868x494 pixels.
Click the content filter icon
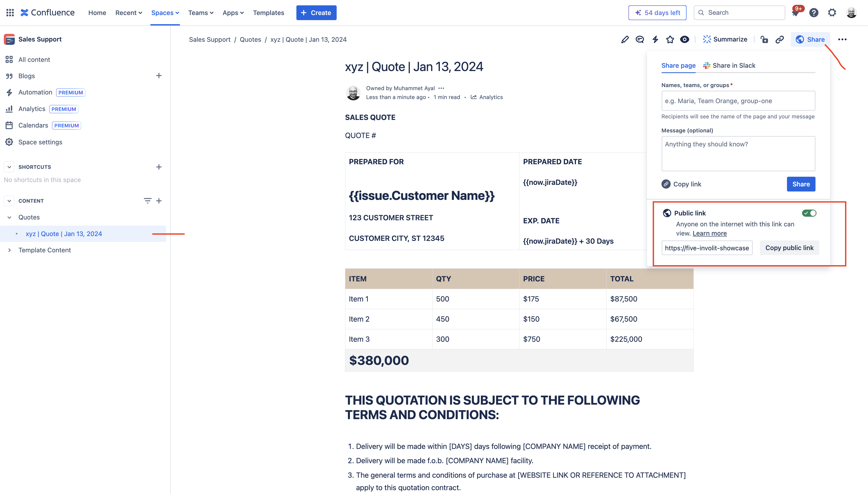click(x=147, y=201)
